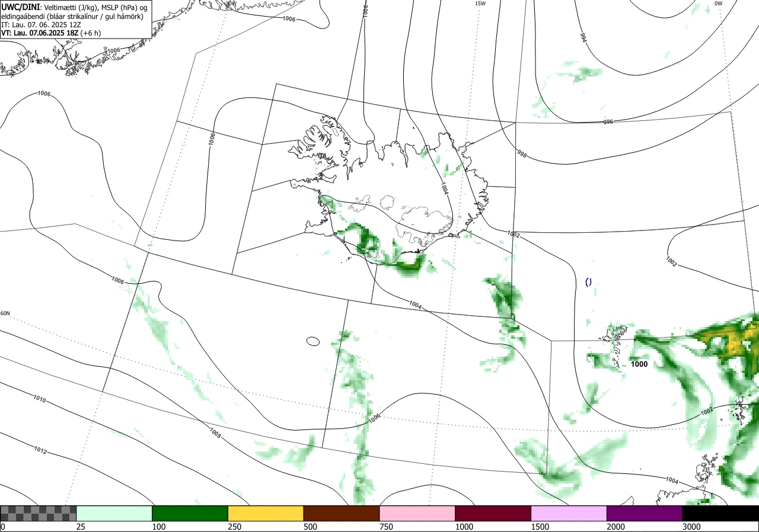This screenshot has width=759, height=532.
Task: Click the '100' legend scale value
Action: [x=159, y=527]
